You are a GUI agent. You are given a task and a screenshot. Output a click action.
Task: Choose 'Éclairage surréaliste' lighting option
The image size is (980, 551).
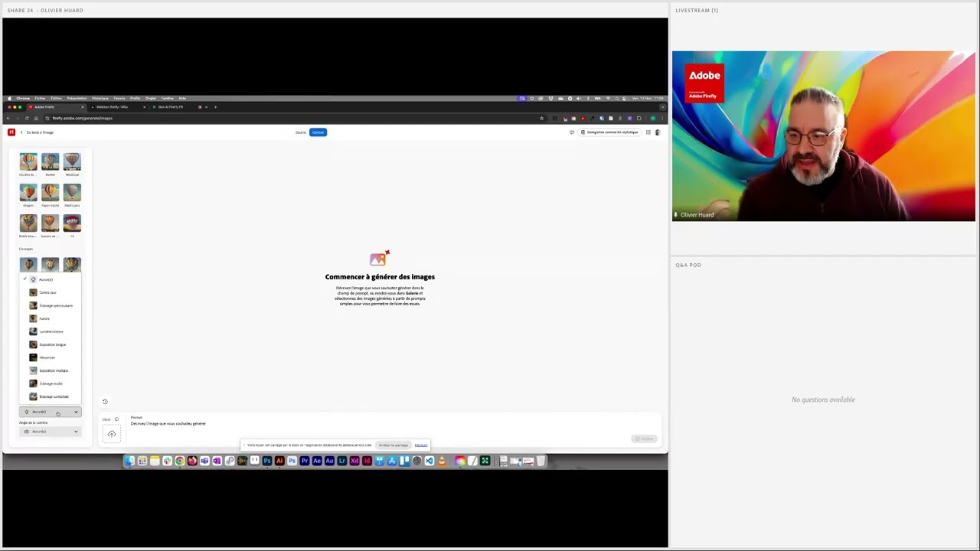[x=50, y=396]
